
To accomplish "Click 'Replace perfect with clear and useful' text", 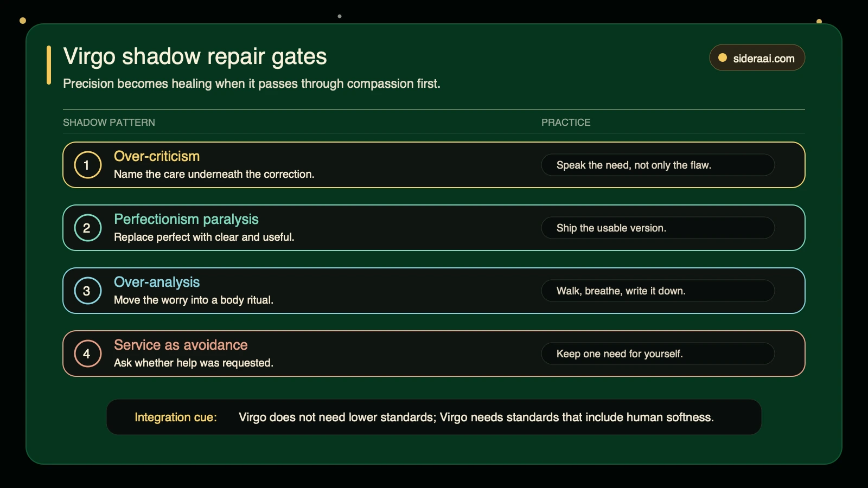I will [204, 237].
